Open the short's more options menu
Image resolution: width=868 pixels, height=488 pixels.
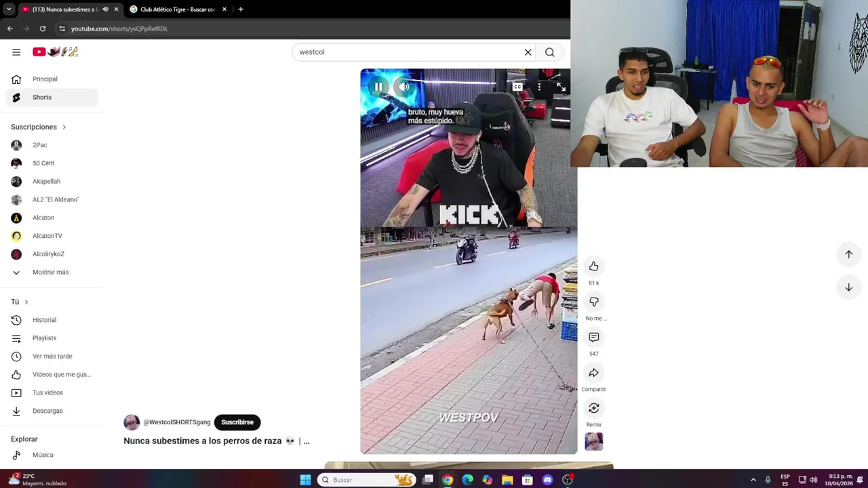click(x=539, y=87)
